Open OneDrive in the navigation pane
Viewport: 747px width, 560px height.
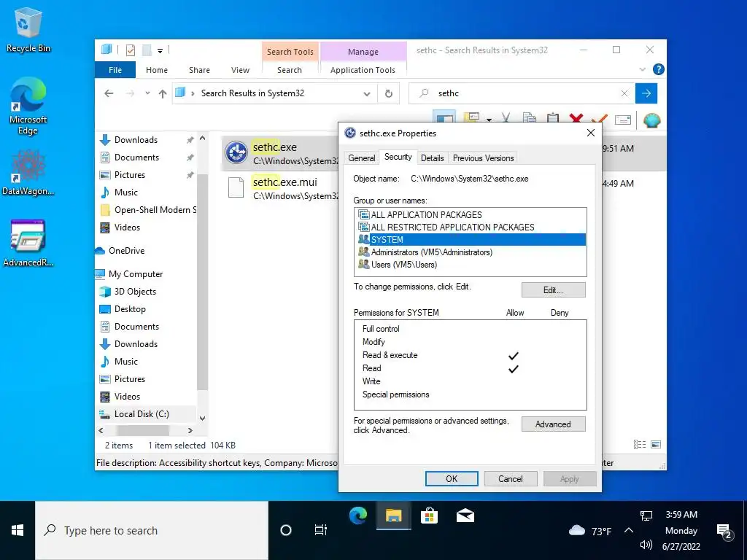point(126,251)
